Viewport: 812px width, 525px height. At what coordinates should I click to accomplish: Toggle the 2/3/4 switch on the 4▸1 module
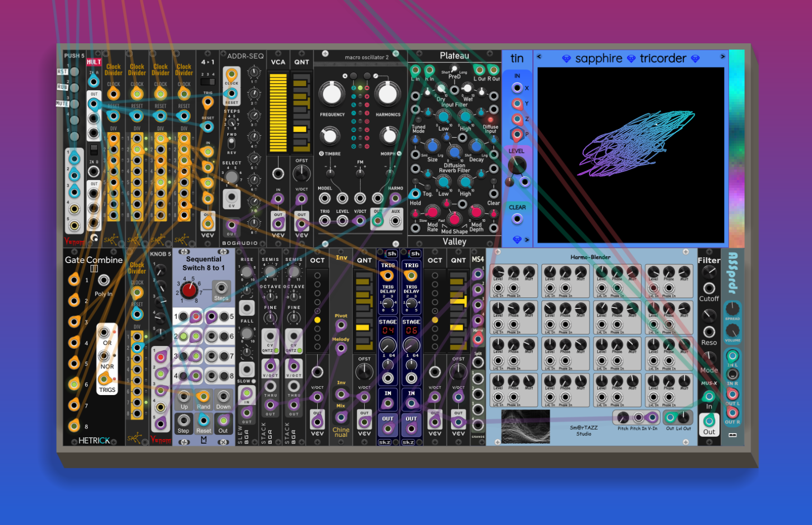pos(208,82)
